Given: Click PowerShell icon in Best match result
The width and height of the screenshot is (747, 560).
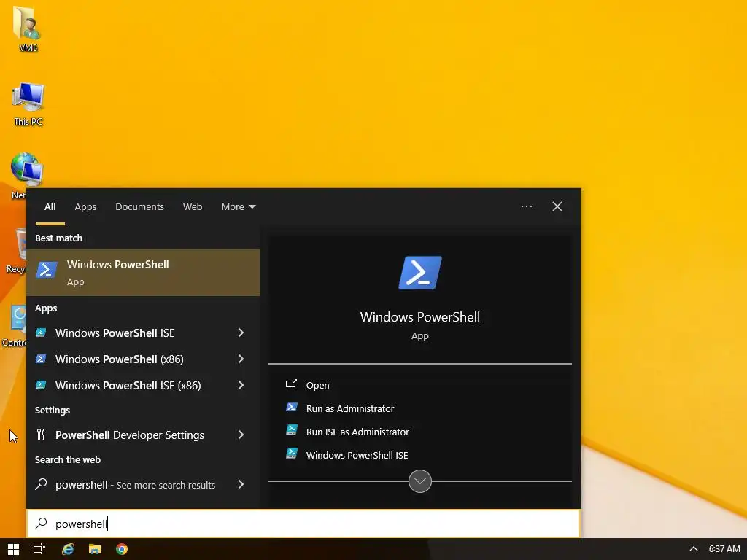Looking at the screenshot, I should [x=47, y=270].
